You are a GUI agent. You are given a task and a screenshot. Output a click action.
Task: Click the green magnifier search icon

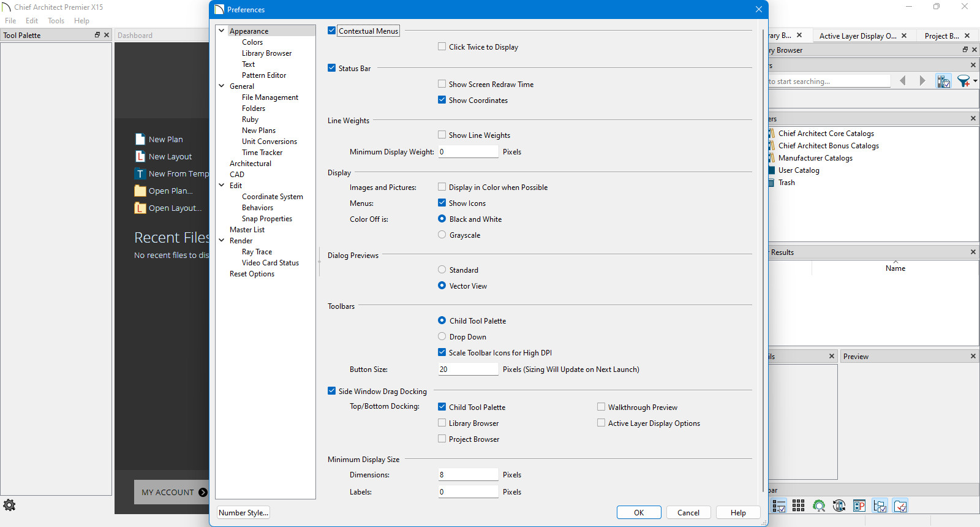point(819,506)
